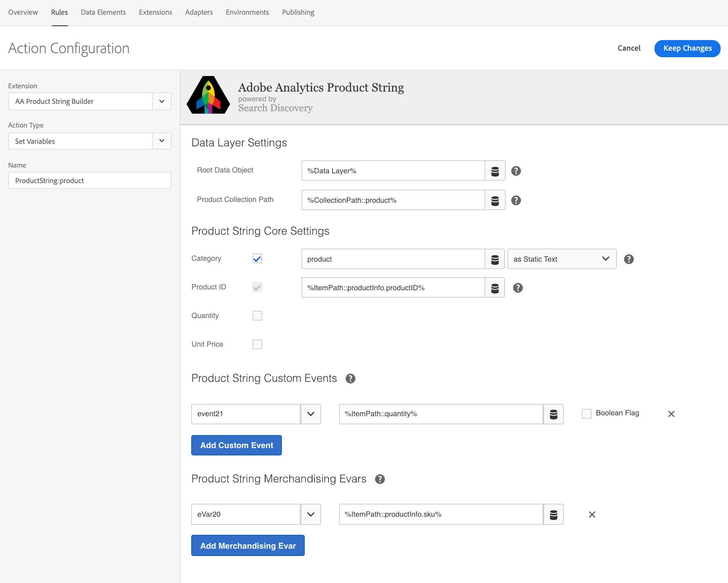
Task: Click Add Merchandising Evar button
Action: [x=248, y=546]
